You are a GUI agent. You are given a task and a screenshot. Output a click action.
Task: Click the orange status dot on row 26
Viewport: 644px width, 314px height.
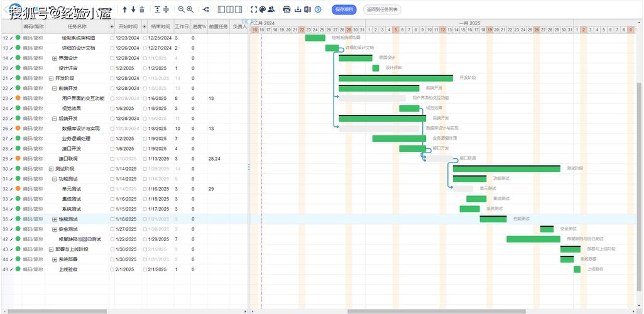pos(18,128)
